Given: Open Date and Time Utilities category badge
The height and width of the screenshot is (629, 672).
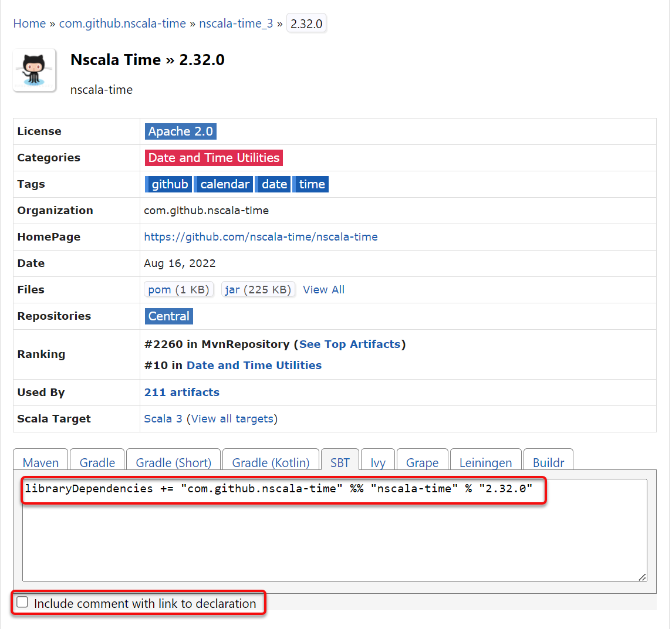Looking at the screenshot, I should 214,158.
